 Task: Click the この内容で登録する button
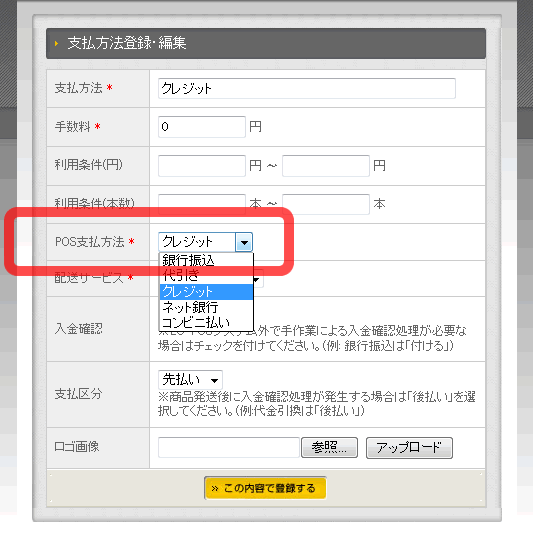[x=265, y=488]
